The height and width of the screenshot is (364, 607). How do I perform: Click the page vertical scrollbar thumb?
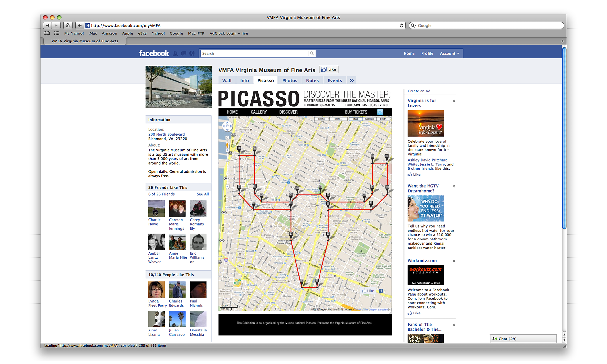pos(564,138)
